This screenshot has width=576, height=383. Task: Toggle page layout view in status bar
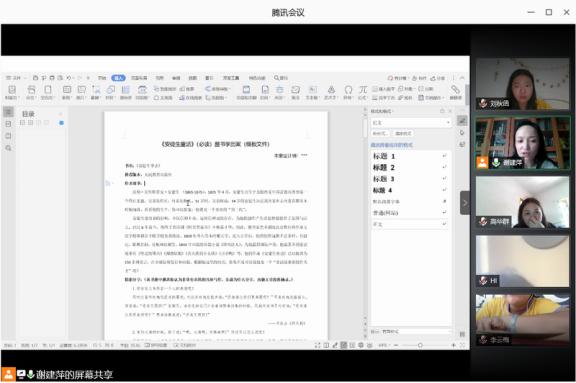point(343,345)
